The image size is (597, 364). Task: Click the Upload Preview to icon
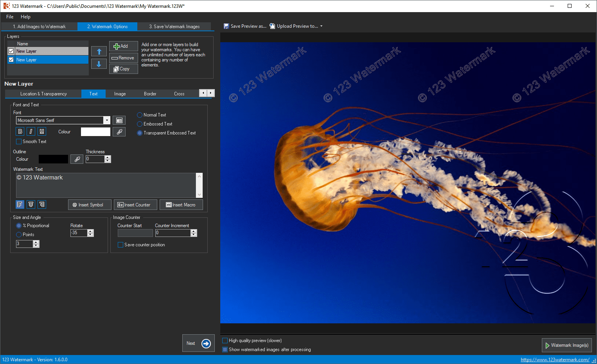(272, 26)
